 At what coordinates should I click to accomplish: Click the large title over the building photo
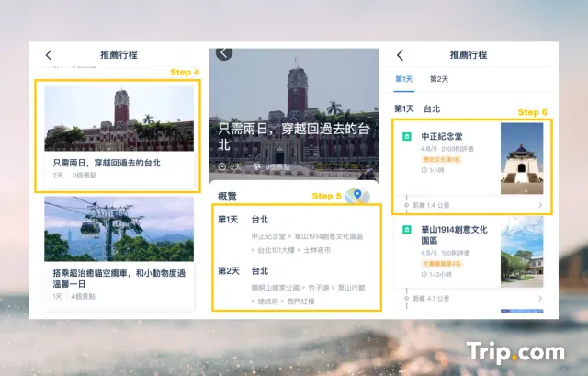point(294,137)
